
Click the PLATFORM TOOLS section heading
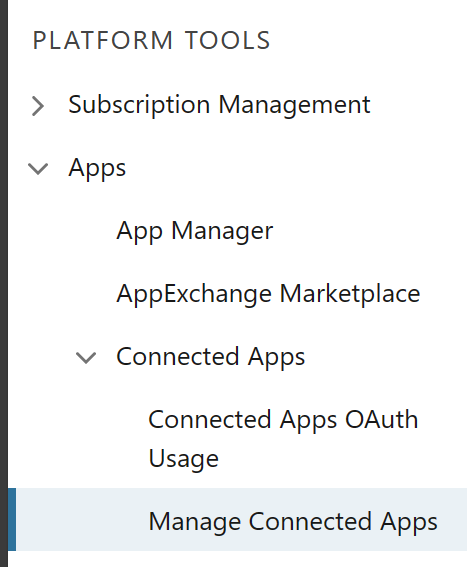(152, 40)
